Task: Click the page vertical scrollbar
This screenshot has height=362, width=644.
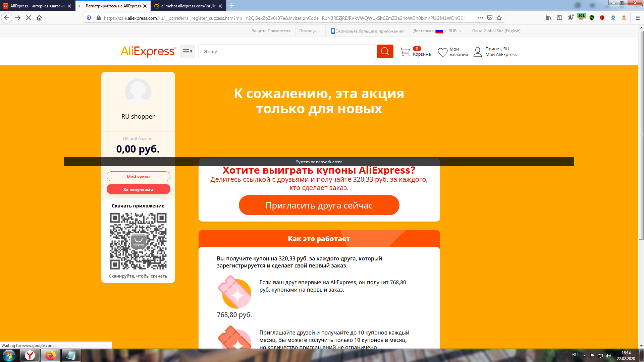Action: click(x=641, y=135)
